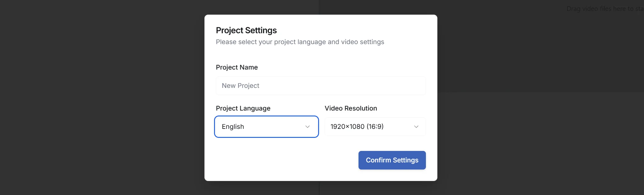The height and width of the screenshot is (195, 644).
Task: Click the "Please select your project language" subtitle
Action: (x=300, y=42)
